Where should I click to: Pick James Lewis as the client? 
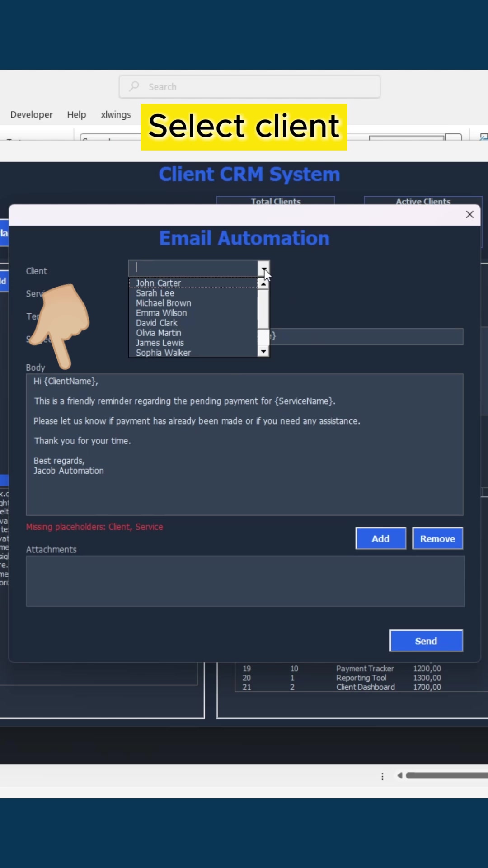coord(193,343)
